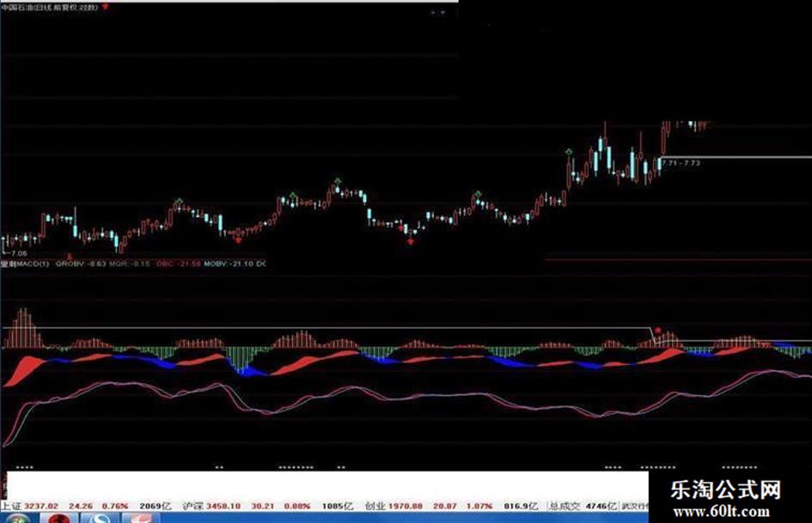Viewport: 812px width, 523px height.
Task: Click the 上证 turnover 2069亿
Action: coord(155,506)
